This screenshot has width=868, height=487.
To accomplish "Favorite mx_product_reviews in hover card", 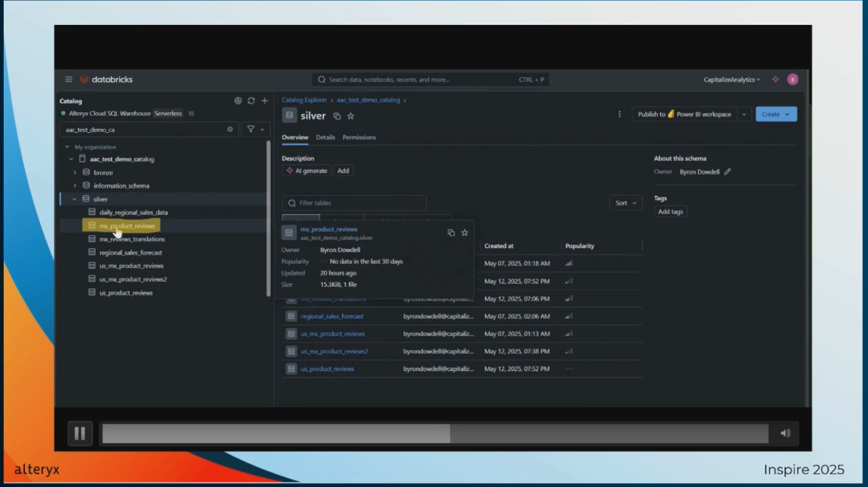I will 465,233.
